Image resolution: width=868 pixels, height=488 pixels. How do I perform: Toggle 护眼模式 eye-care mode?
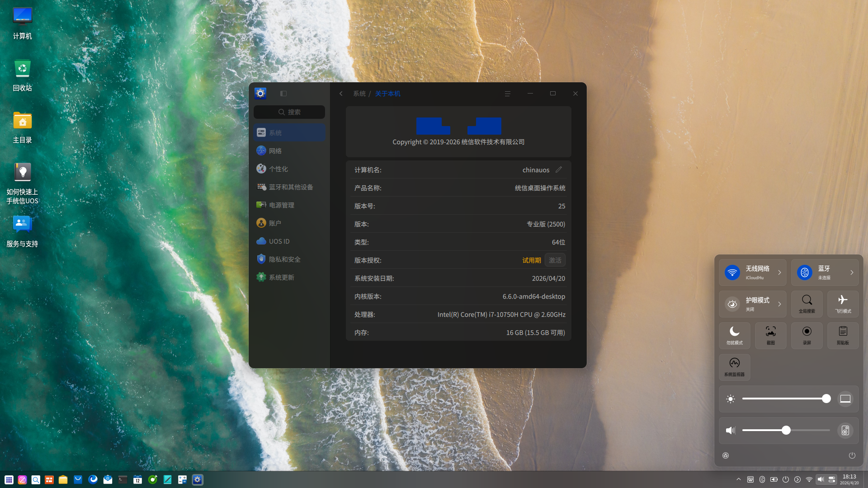[x=732, y=304]
